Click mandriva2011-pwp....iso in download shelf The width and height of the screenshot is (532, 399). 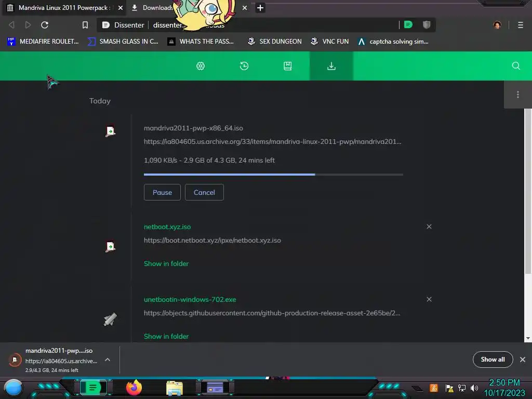coord(59,351)
